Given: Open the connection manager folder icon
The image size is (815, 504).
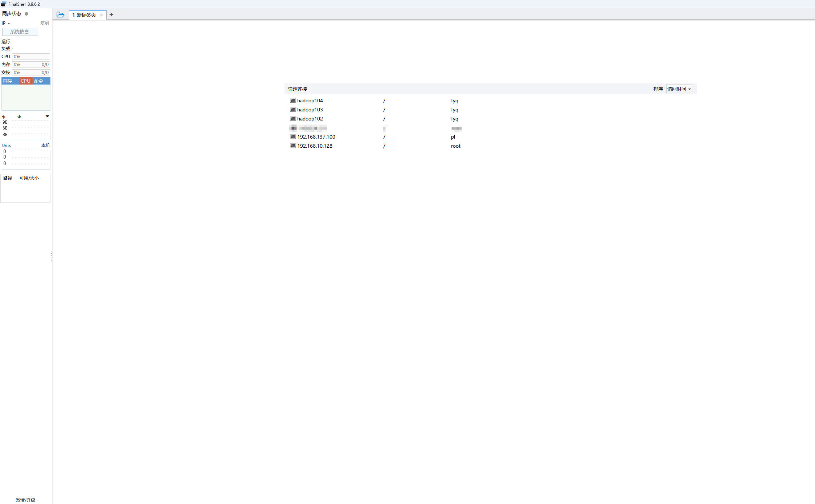Looking at the screenshot, I should click(x=61, y=15).
